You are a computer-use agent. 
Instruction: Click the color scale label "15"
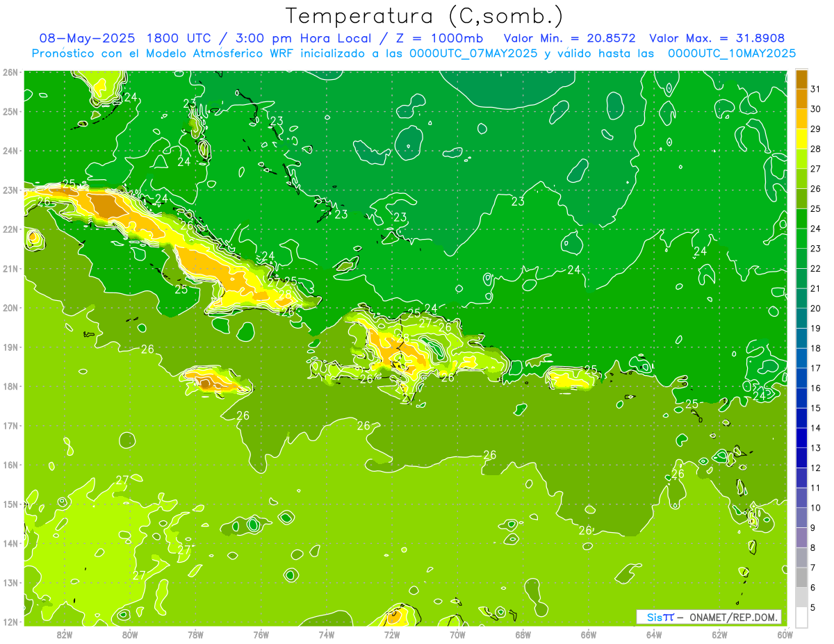[x=815, y=408]
